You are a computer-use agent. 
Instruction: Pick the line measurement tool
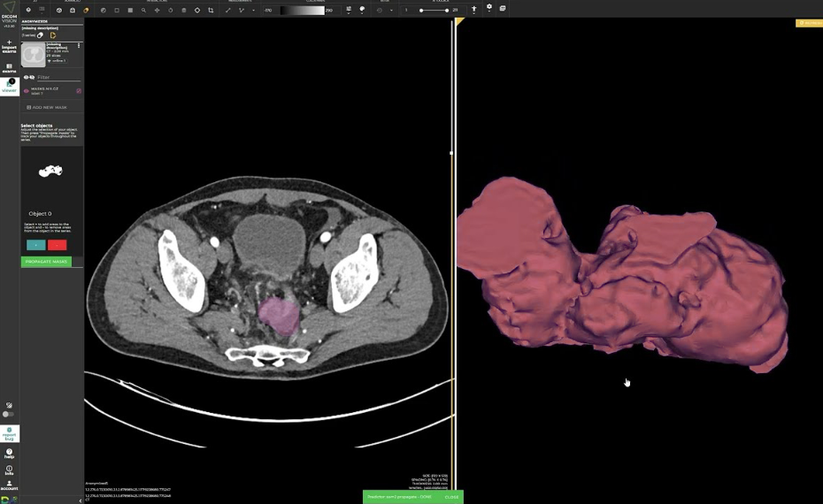click(x=228, y=11)
